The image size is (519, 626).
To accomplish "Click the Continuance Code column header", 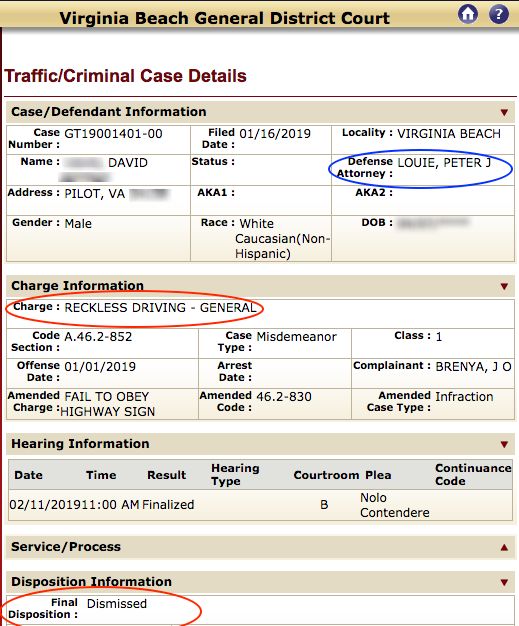I will tap(473, 474).
